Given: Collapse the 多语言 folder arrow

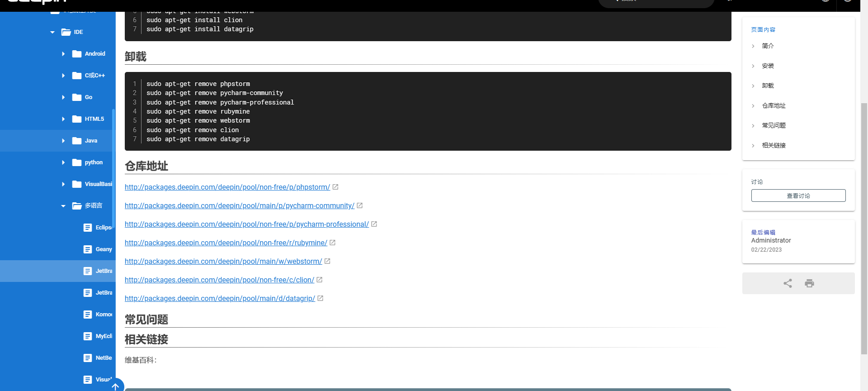Looking at the screenshot, I should 63,206.
